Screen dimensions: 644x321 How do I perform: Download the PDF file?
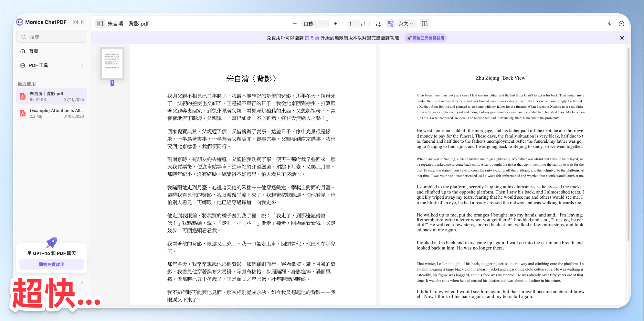click(x=609, y=24)
